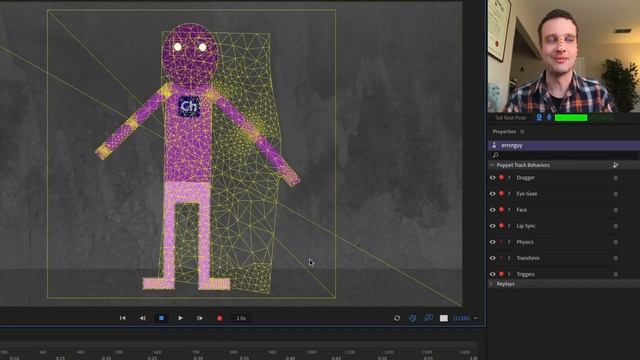Open the Physics behavior menu icon
The width and height of the screenshot is (640, 360).
coord(615,242)
